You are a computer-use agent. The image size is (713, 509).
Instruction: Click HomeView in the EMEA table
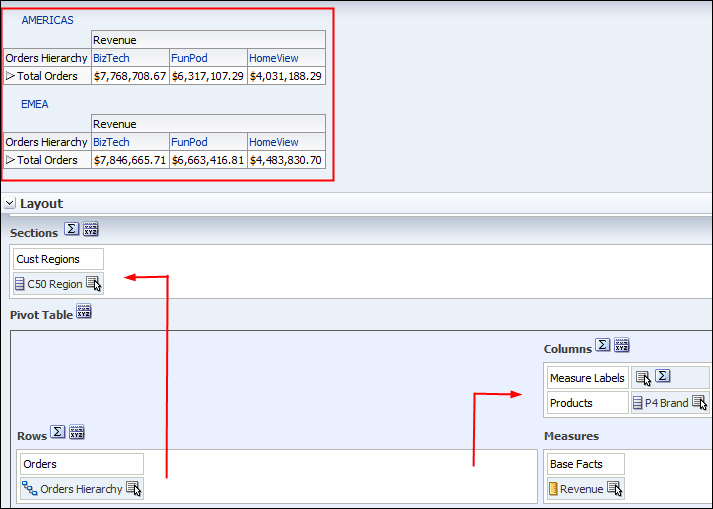click(x=274, y=142)
